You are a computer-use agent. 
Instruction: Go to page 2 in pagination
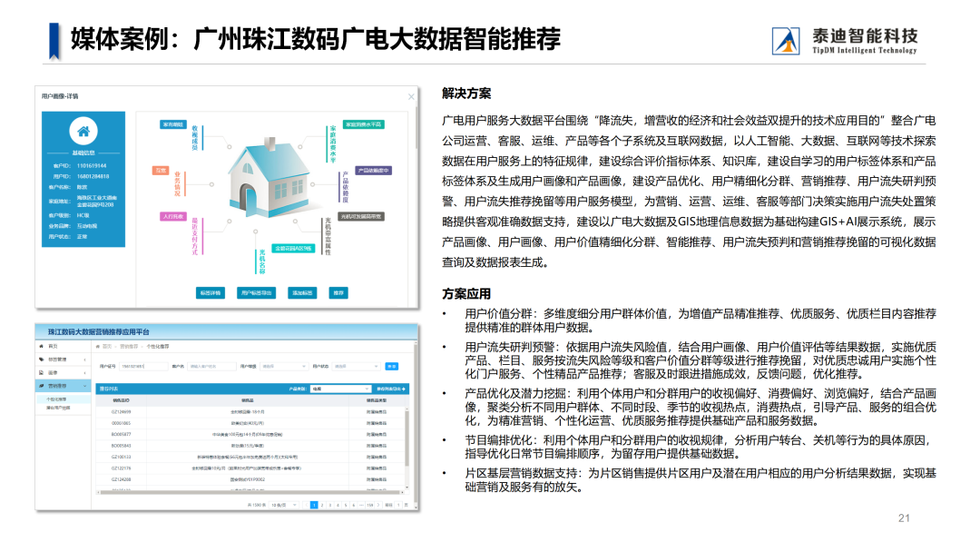(x=322, y=505)
